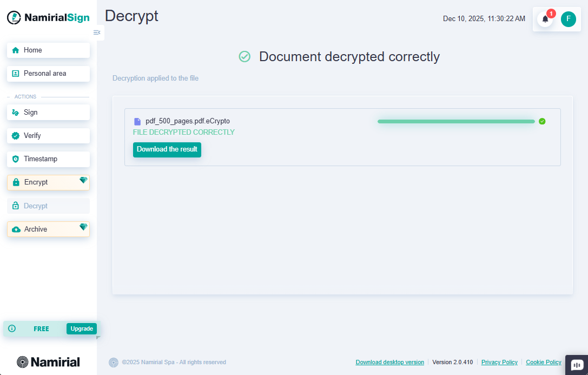Click the green success check after progress bar
The height and width of the screenshot is (375, 588).
coord(542,121)
